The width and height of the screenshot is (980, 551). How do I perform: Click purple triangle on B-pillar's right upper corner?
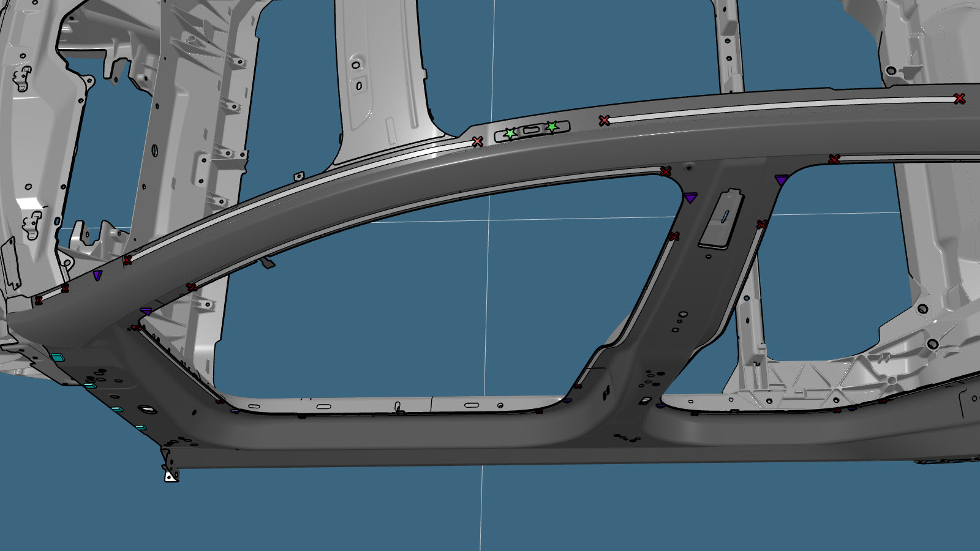point(781,180)
